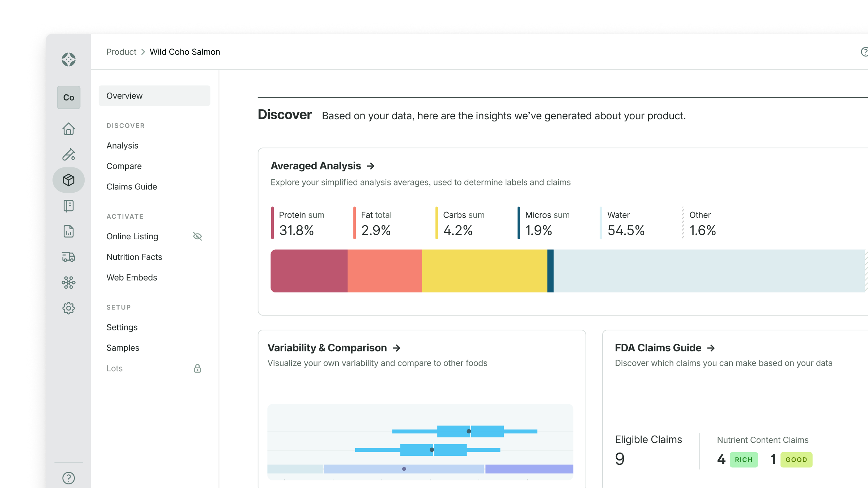
Task: Open FDA Claims Guide arrow link
Action: pos(711,348)
